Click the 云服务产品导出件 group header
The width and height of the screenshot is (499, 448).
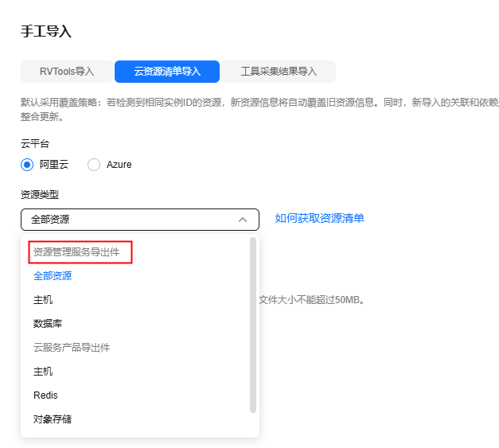[72, 348]
